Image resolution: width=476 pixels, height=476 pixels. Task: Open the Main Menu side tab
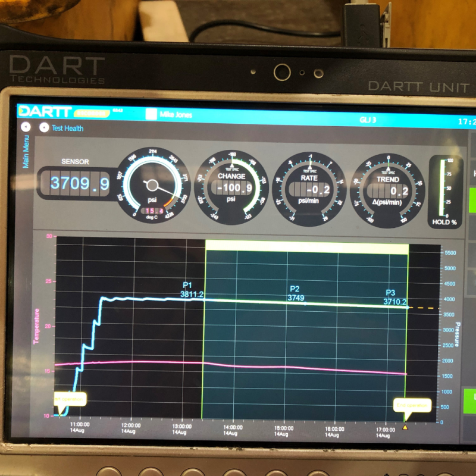pos(26,152)
